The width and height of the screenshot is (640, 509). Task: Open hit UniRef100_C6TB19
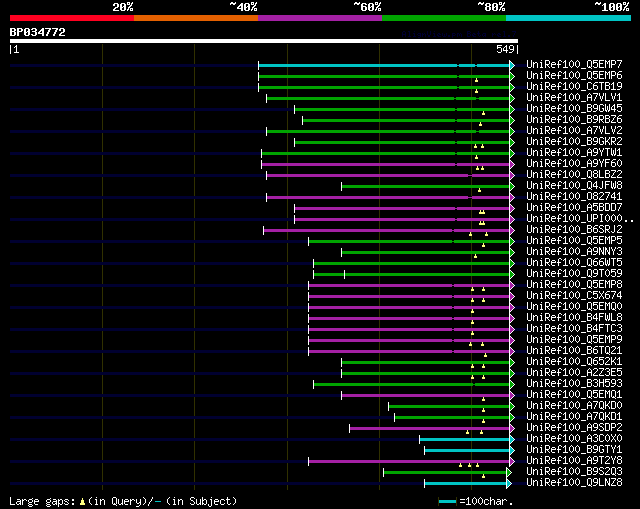(574, 87)
